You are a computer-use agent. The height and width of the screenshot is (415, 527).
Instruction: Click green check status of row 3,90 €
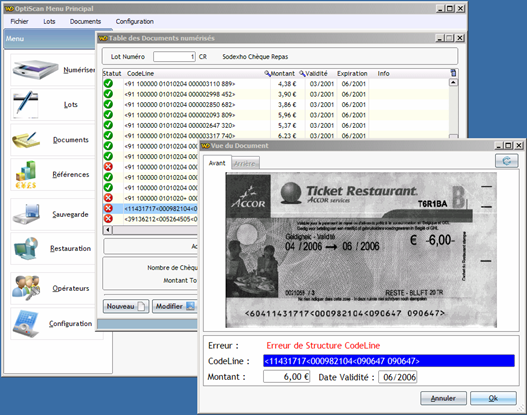pos(108,94)
